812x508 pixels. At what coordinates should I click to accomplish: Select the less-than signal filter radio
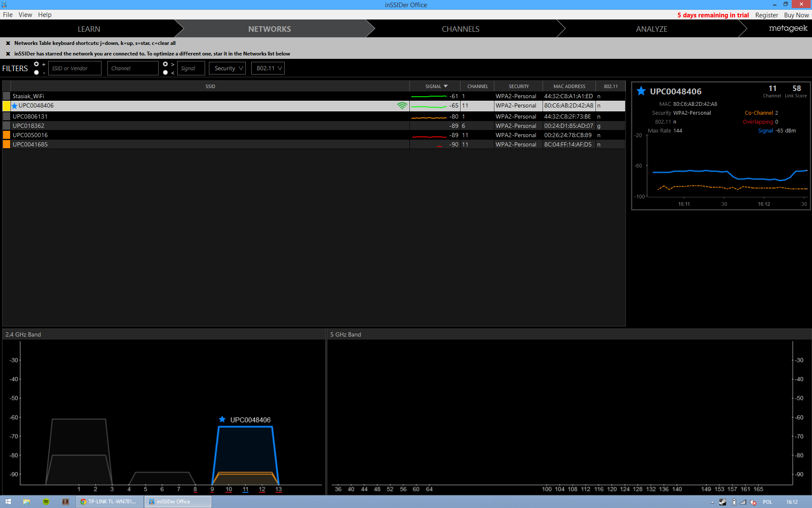tap(165, 72)
